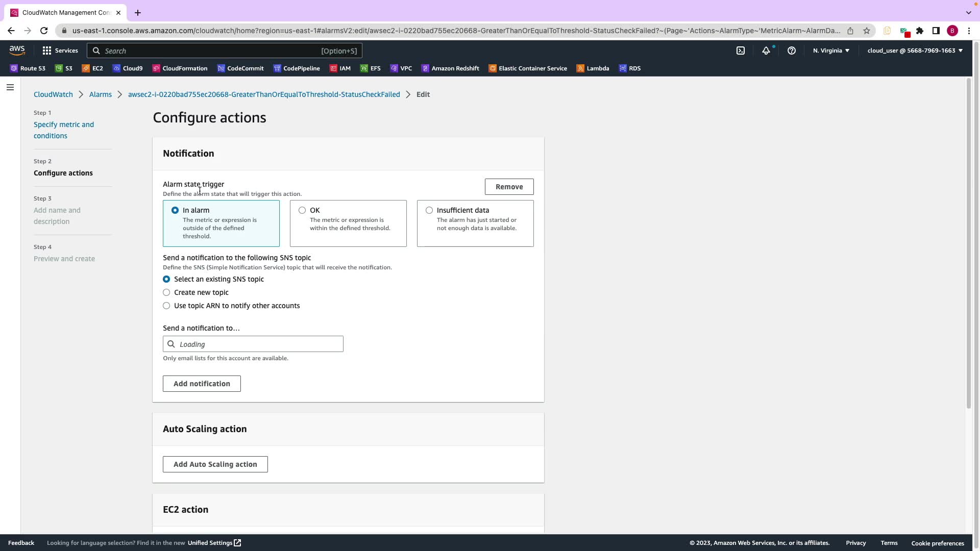The image size is (980, 551).
Task: Open the CloudShell terminal icon
Action: pos(740,51)
